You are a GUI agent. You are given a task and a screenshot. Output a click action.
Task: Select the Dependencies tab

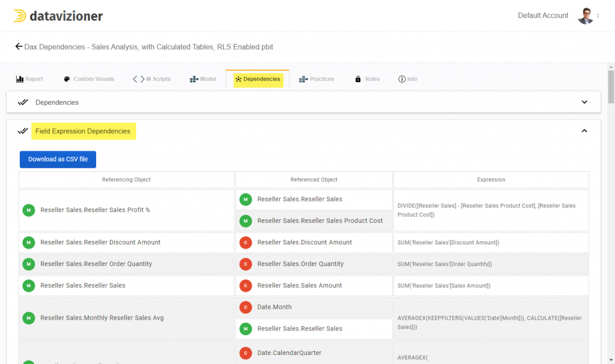click(x=258, y=79)
